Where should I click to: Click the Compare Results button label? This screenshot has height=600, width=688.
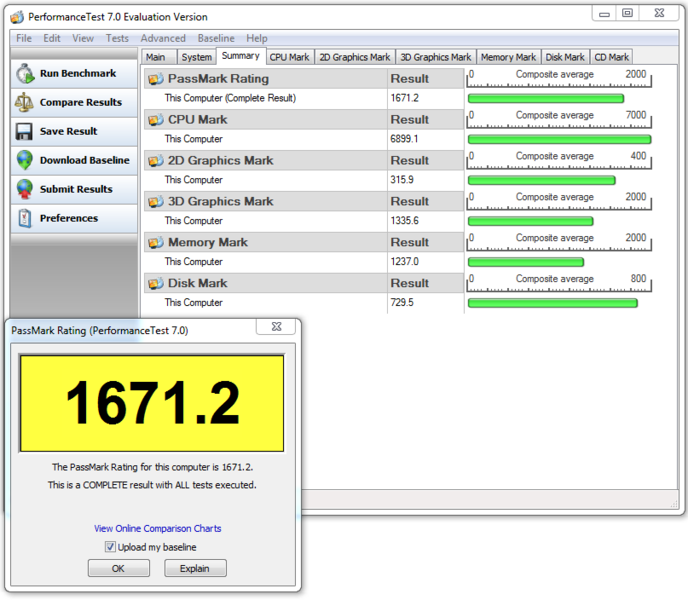tap(81, 102)
